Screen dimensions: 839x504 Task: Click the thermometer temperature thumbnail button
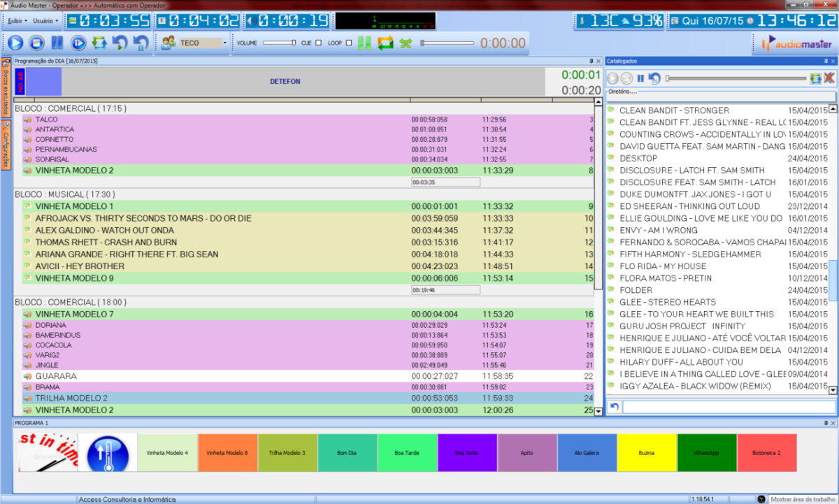point(108,453)
